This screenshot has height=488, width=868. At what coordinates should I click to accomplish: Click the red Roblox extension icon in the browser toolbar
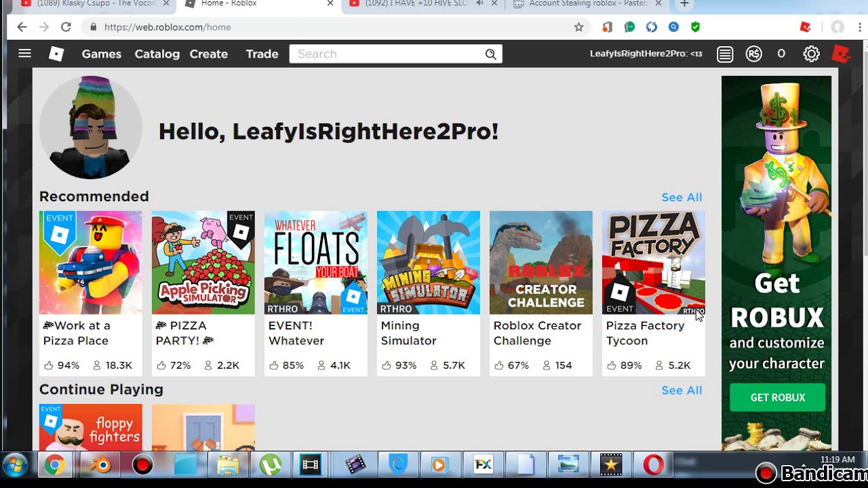[806, 27]
